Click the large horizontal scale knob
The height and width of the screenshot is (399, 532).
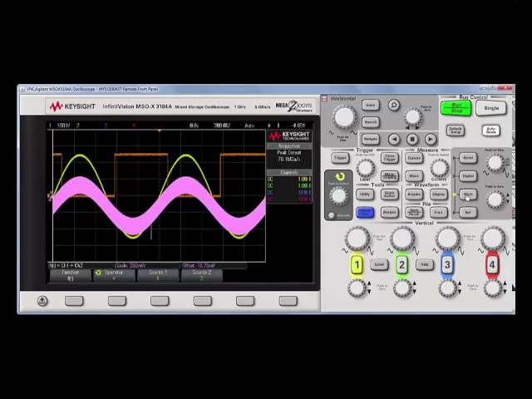[344, 116]
